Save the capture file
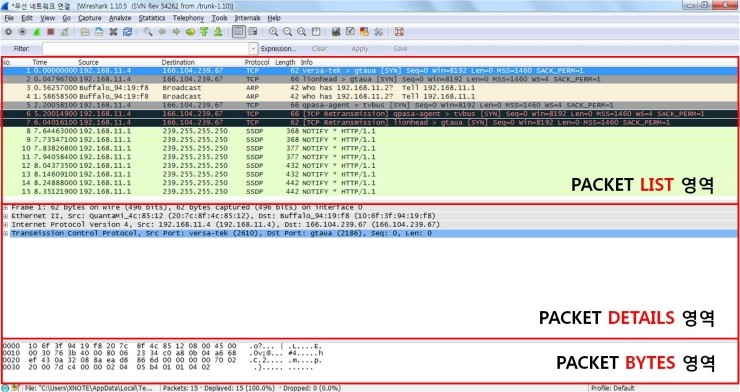Viewport: 740px width, 392px height. 99,32
